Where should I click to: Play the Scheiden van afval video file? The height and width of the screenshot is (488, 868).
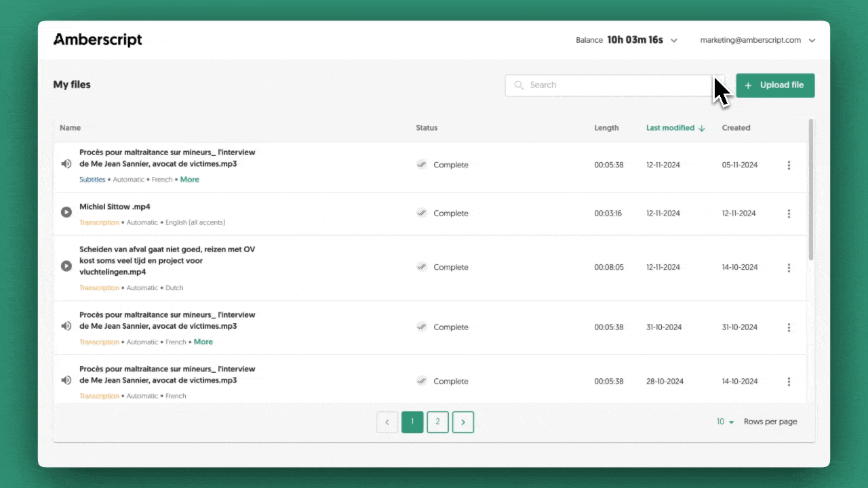click(x=66, y=266)
